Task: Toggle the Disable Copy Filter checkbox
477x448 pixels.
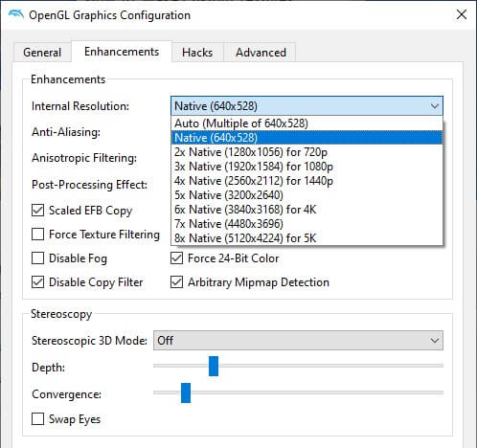Action: tap(37, 282)
